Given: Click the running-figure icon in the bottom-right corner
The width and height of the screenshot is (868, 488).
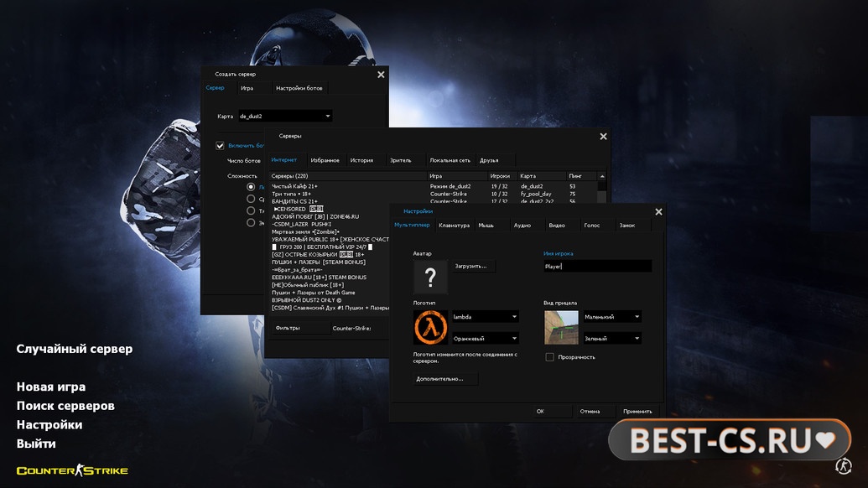Looking at the screenshot, I should pyautogui.click(x=843, y=466).
